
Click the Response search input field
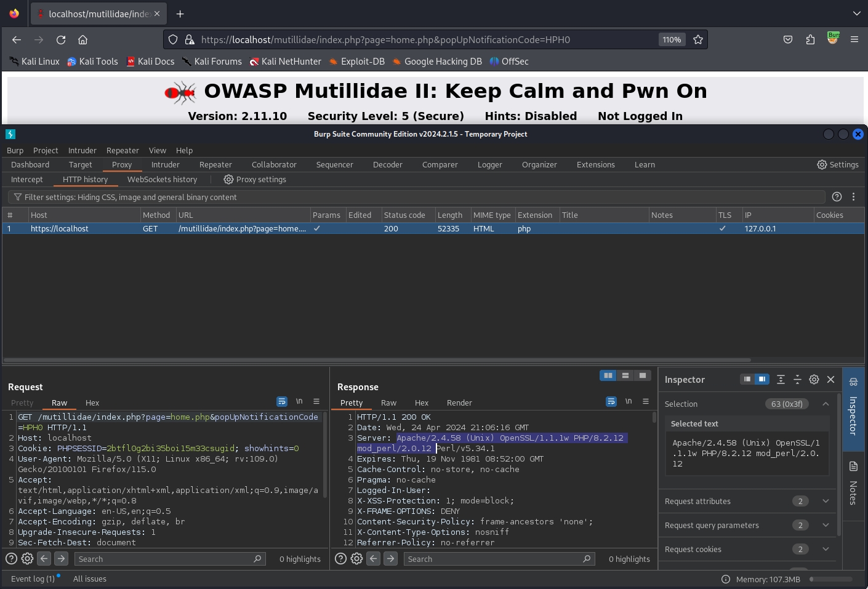[x=492, y=559]
